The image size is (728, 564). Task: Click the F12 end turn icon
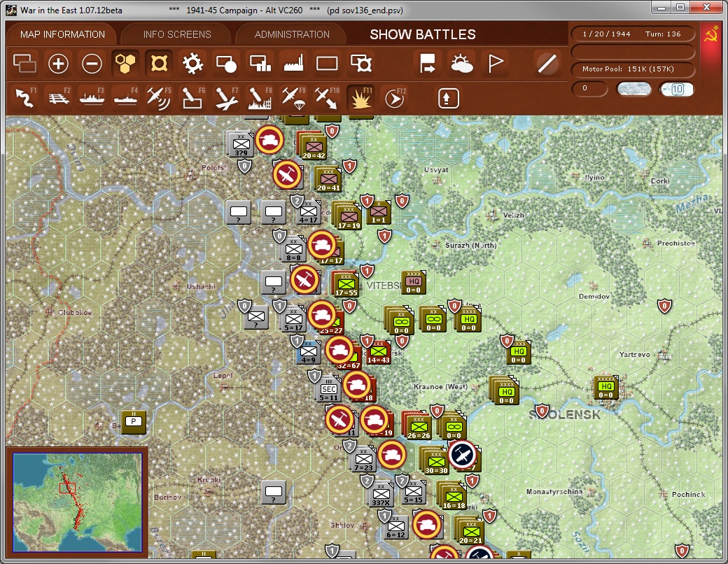[x=393, y=97]
